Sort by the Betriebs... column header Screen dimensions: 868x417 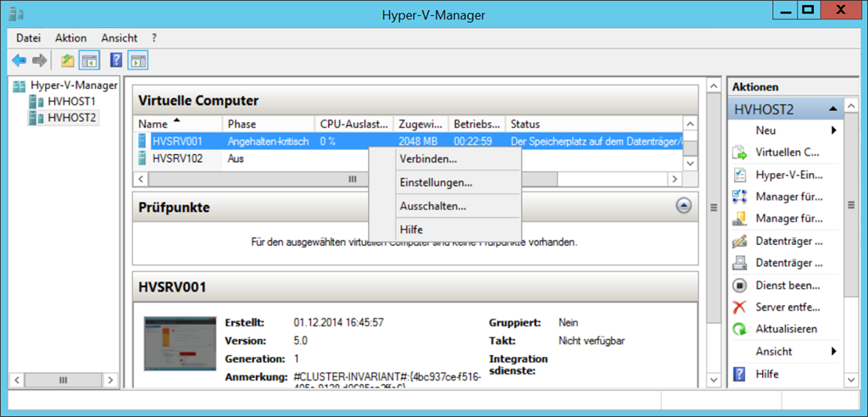476,124
